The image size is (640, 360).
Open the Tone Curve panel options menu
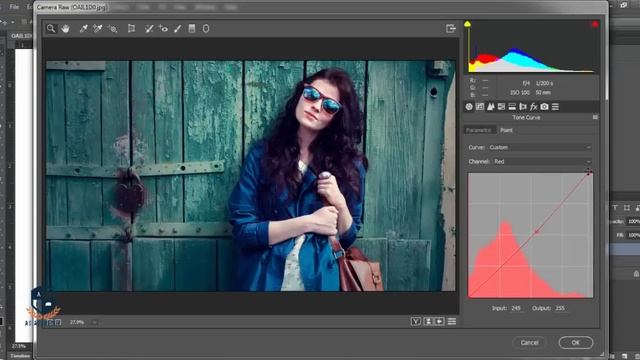tap(595, 117)
